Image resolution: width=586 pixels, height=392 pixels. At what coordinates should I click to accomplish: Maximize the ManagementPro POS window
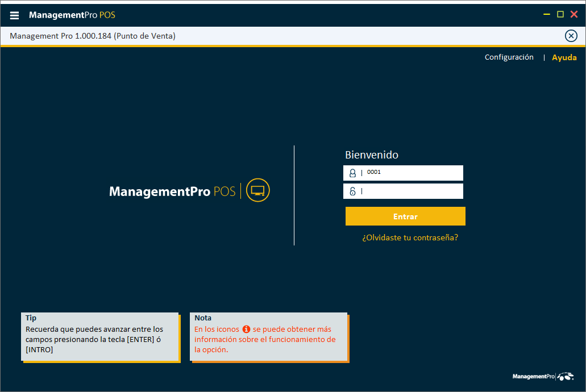point(560,15)
